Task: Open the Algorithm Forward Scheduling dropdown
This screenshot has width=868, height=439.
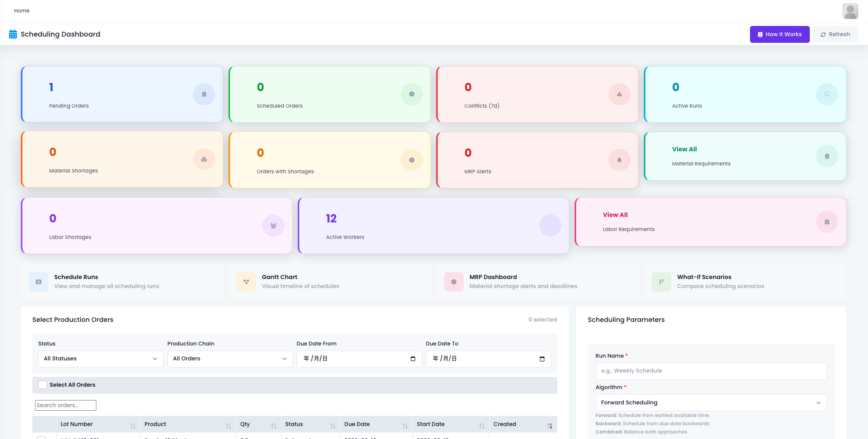Action: point(711,403)
